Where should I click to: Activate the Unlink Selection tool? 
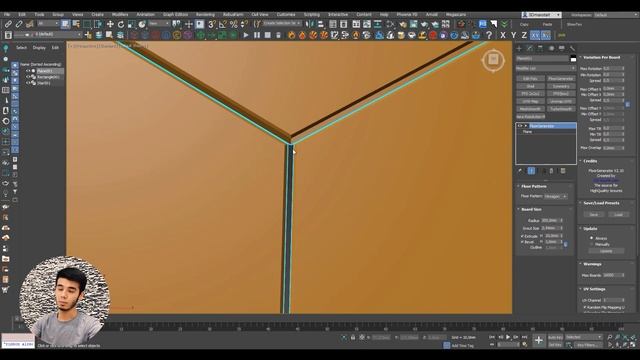19,24
